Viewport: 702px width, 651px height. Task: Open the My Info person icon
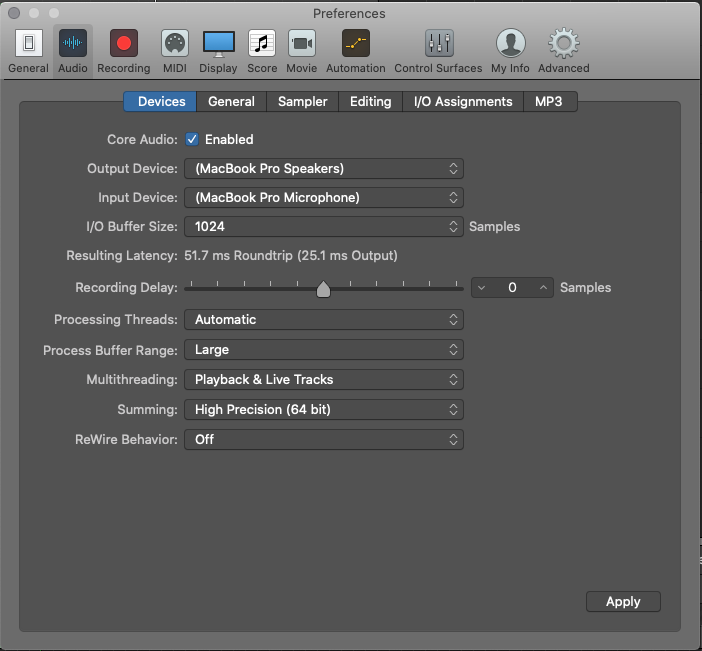click(x=510, y=43)
